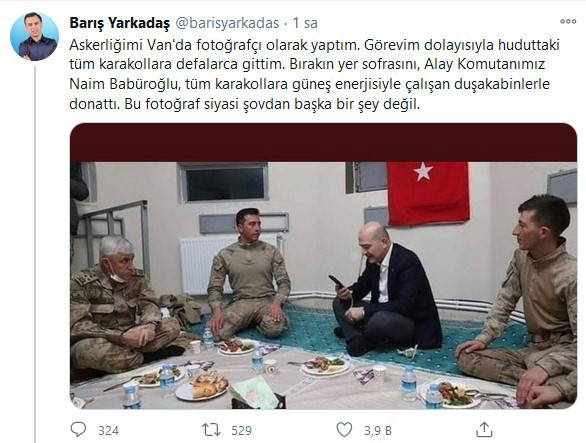Open the attached tweet photo
This screenshot has width=586, height=443.
click(323, 266)
